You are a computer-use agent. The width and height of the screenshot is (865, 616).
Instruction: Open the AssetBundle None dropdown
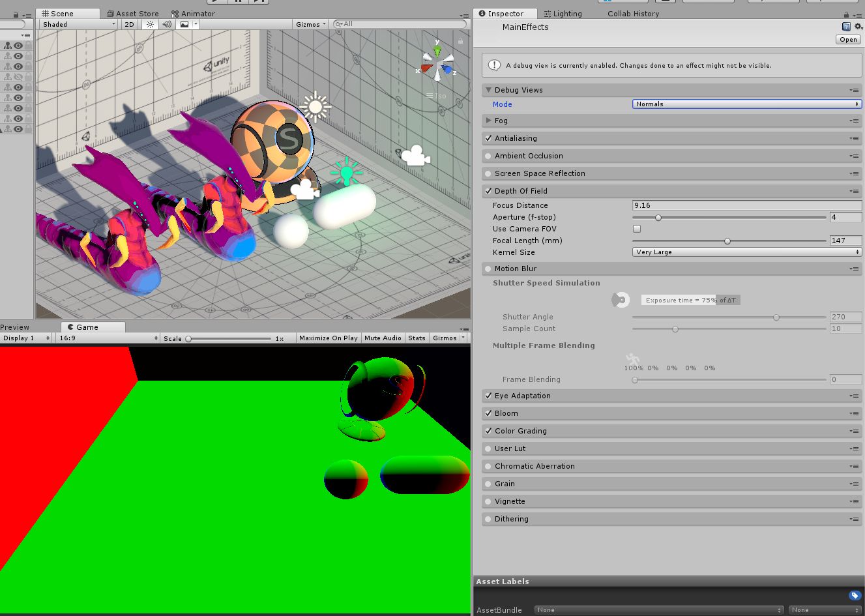point(658,610)
